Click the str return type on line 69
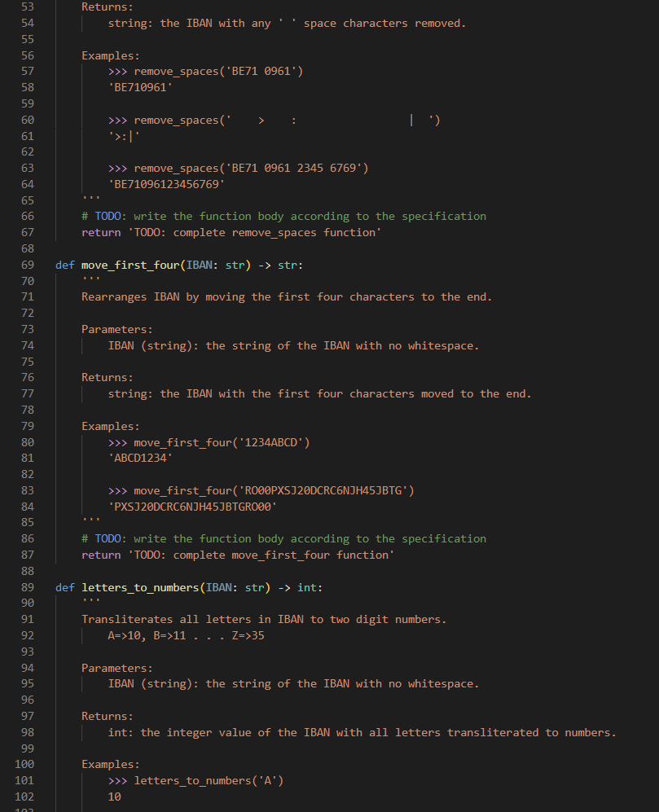Screen dimensions: 659x812 pos(291,265)
